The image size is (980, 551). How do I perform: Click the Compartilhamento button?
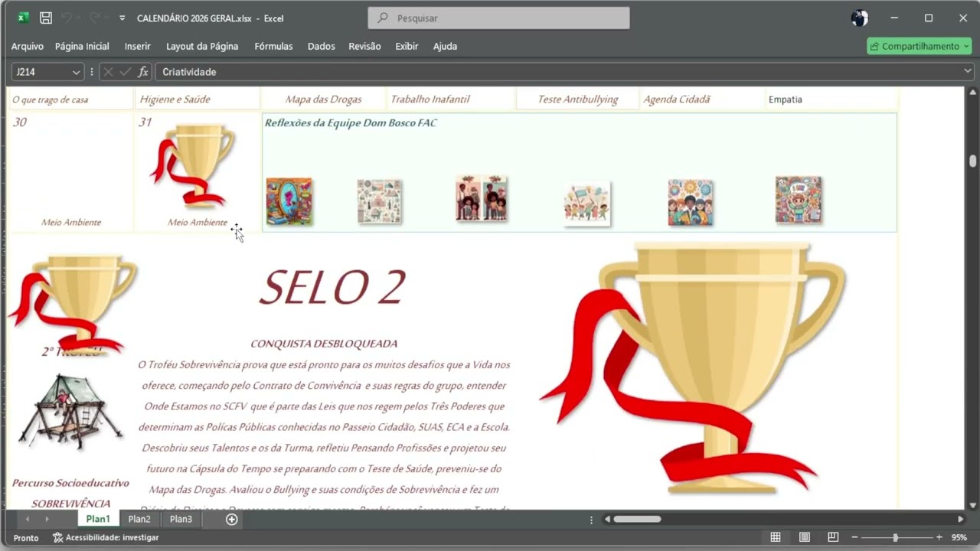pos(919,46)
